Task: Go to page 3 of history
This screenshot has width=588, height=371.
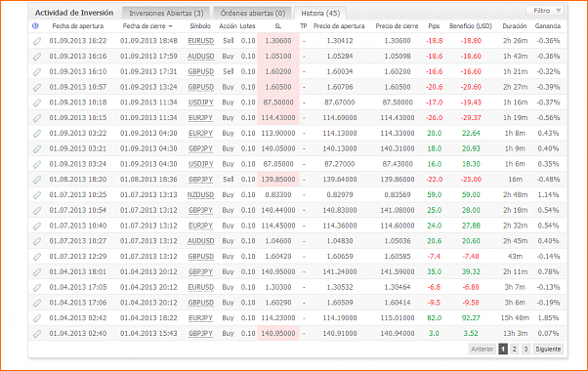Action: pyautogui.click(x=525, y=349)
